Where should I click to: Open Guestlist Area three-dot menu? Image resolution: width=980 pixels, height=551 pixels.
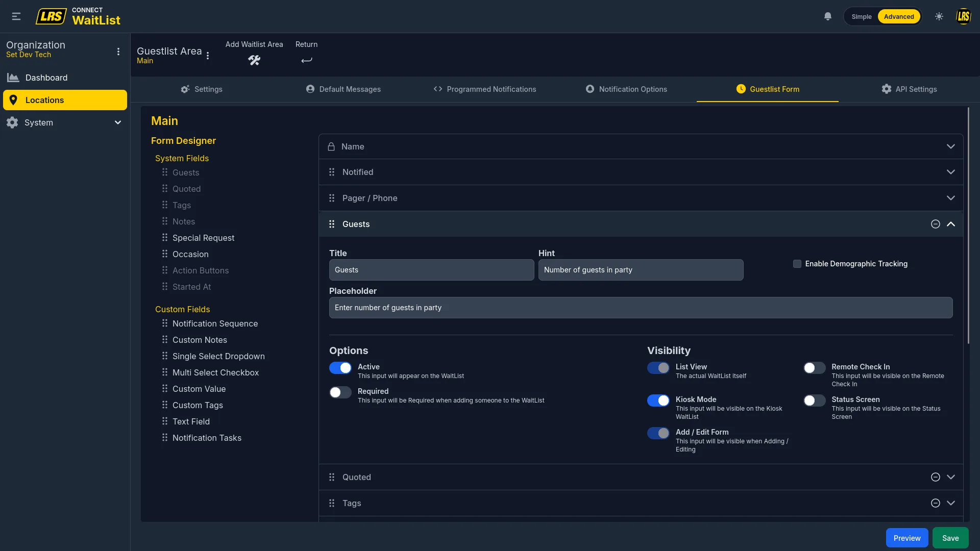point(208,56)
